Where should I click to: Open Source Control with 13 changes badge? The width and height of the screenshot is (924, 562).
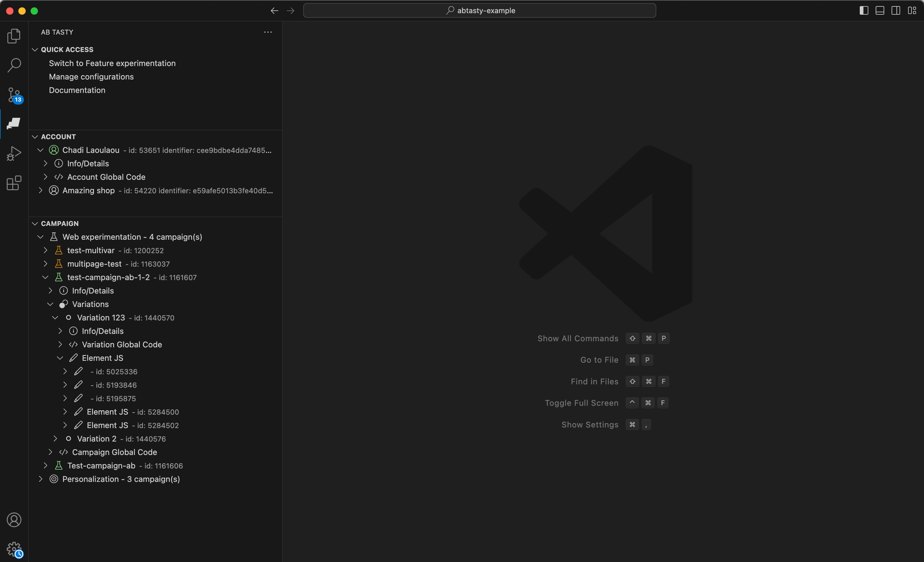pos(15,95)
